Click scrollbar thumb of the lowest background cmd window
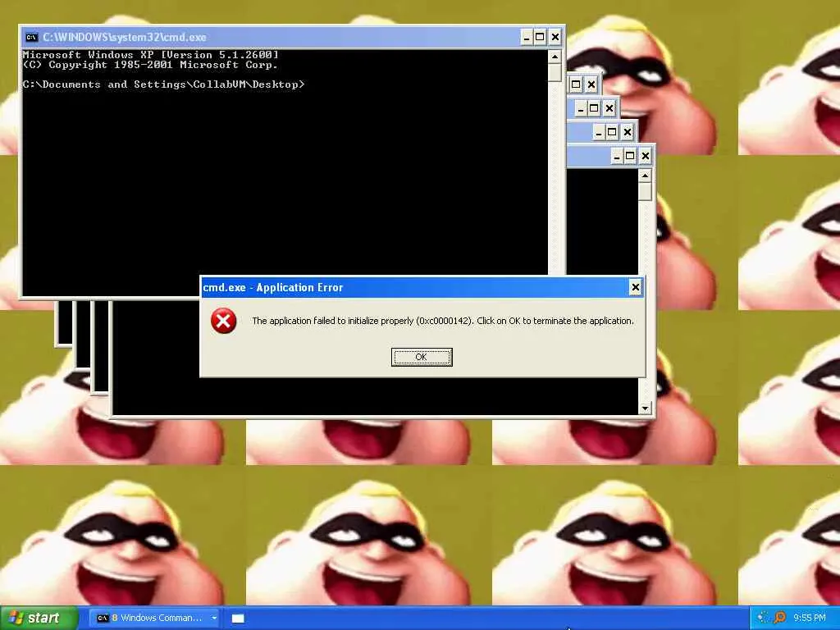 point(645,191)
